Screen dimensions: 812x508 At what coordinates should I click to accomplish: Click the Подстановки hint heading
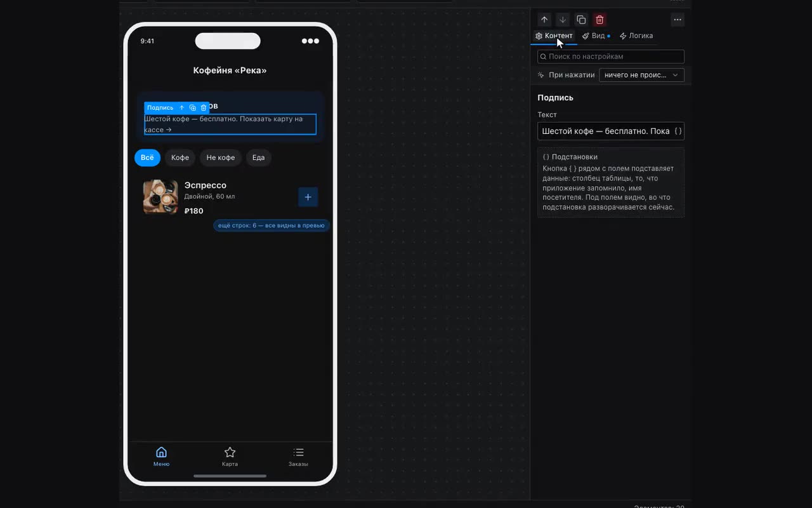(575, 157)
